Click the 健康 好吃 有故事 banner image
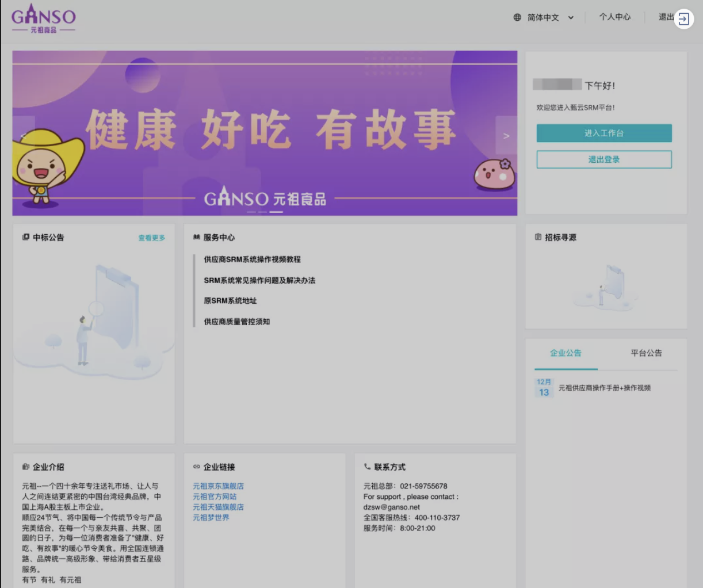This screenshot has height=588, width=703. [x=265, y=133]
